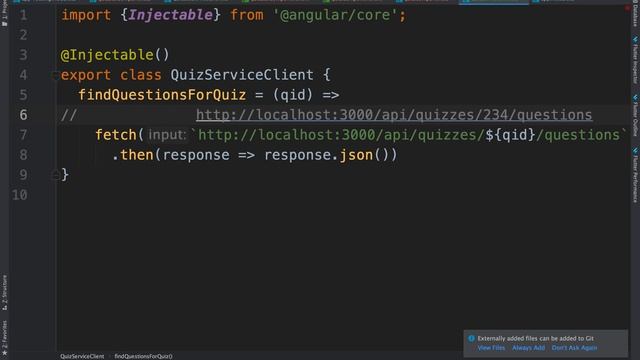Click the input: parameter hint
Screen dimensions: 640x360
[167, 135]
